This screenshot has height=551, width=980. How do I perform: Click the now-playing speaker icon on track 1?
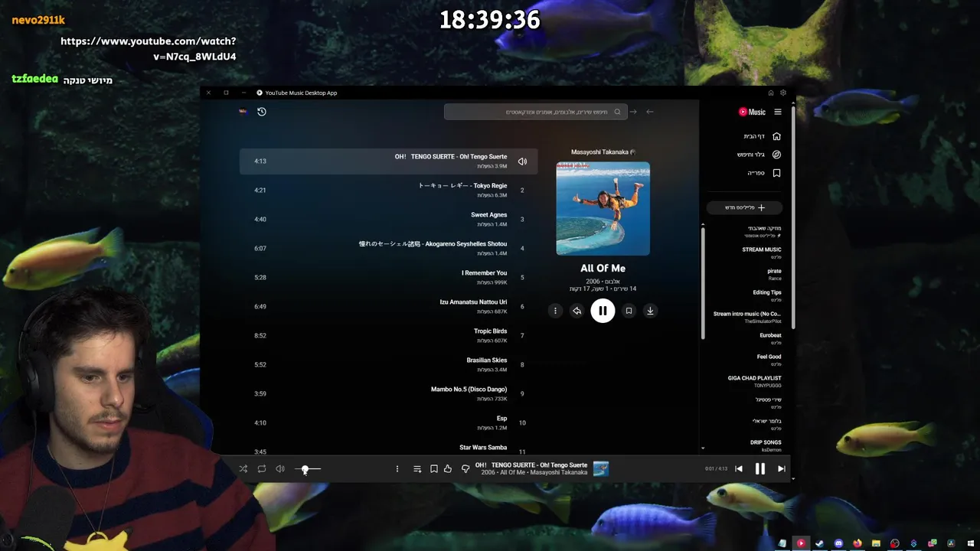click(522, 161)
